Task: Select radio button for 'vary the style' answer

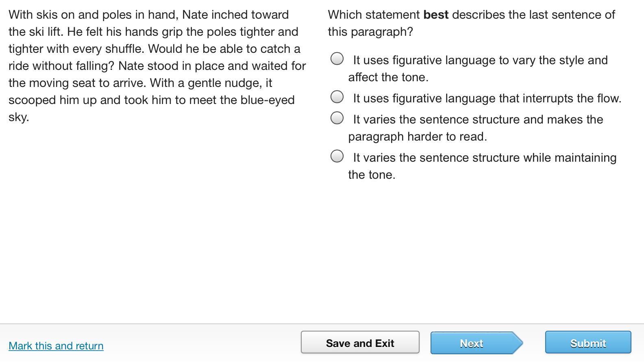Action: click(x=337, y=59)
